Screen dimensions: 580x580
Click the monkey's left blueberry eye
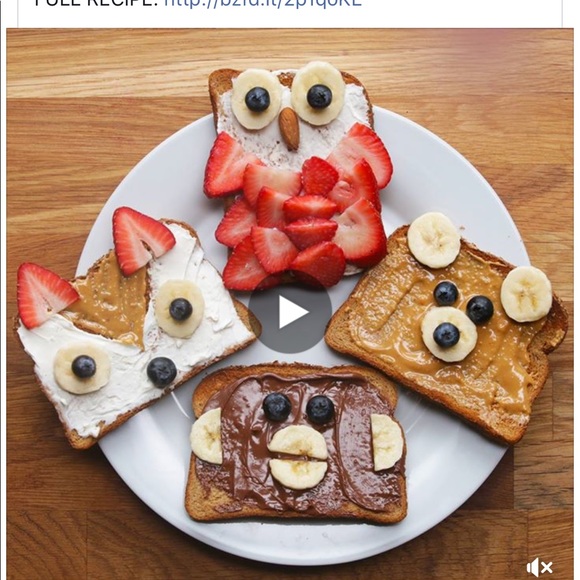pos(277,407)
